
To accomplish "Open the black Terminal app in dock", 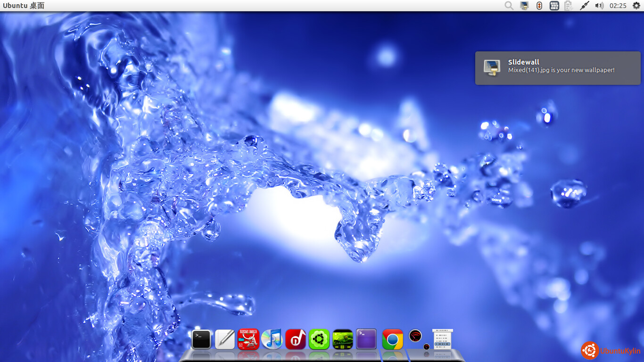I will tap(201, 339).
